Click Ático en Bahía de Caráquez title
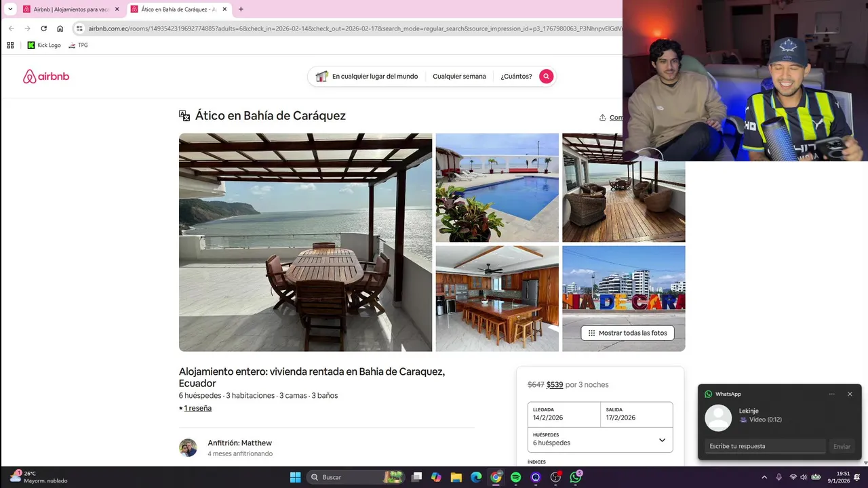The height and width of the screenshot is (488, 868). 271,116
